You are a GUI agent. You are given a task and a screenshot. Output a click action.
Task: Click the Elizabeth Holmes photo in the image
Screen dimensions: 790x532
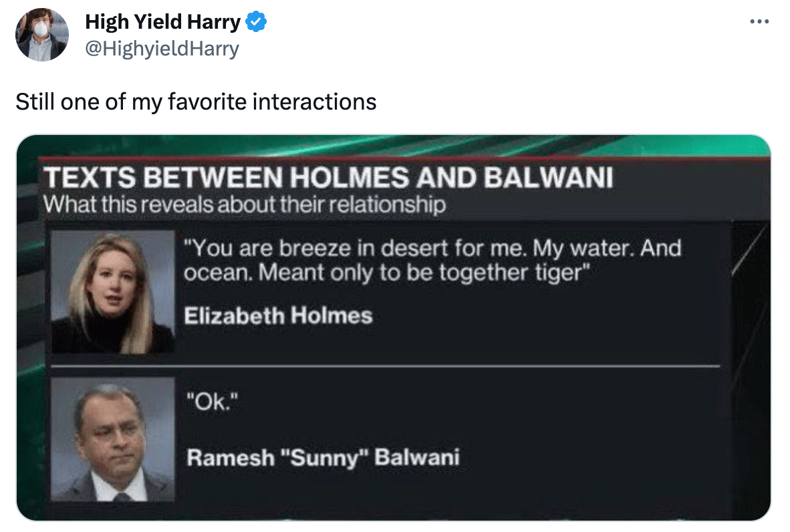coord(113,292)
